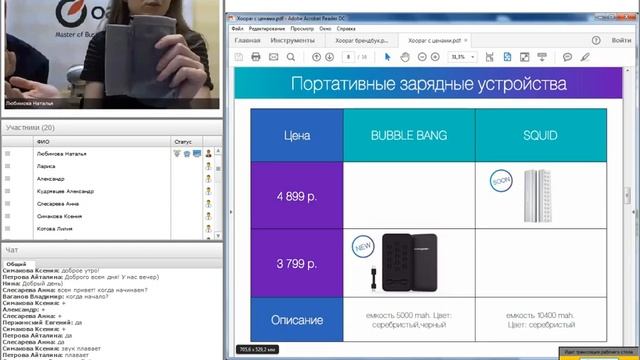Print the PDF using the printer icon
The height and width of the screenshot is (360, 640).
click(x=256, y=57)
